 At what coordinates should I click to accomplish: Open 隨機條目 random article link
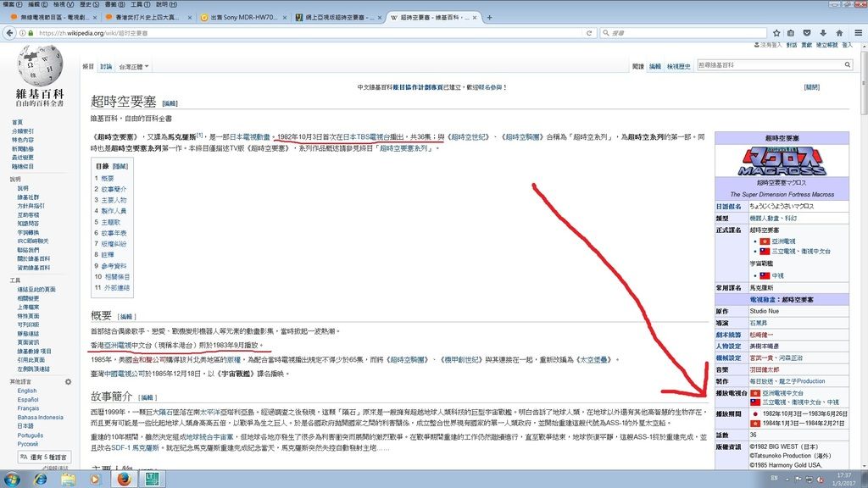pos(23,167)
